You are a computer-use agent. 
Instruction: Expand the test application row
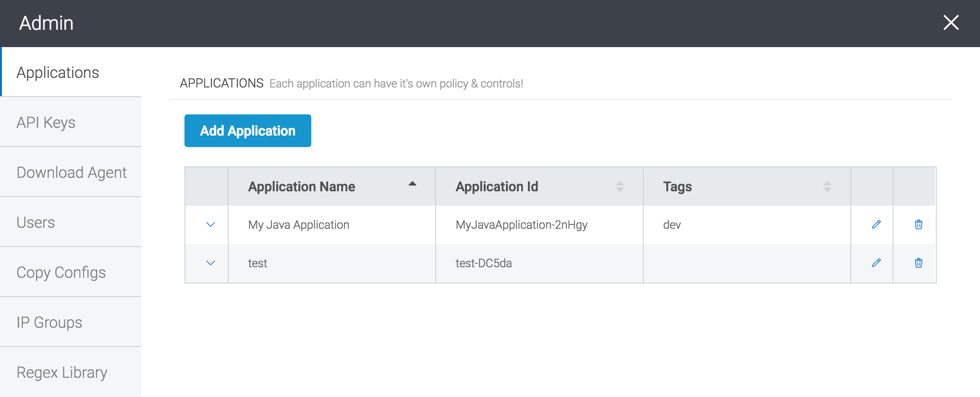(210, 263)
